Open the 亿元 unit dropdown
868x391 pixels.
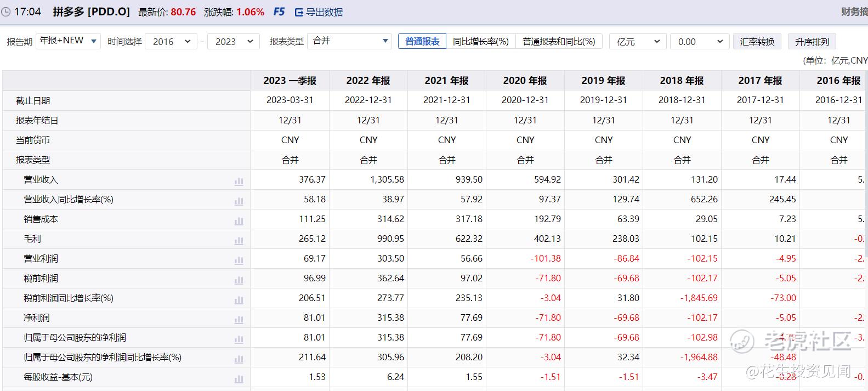pos(638,42)
